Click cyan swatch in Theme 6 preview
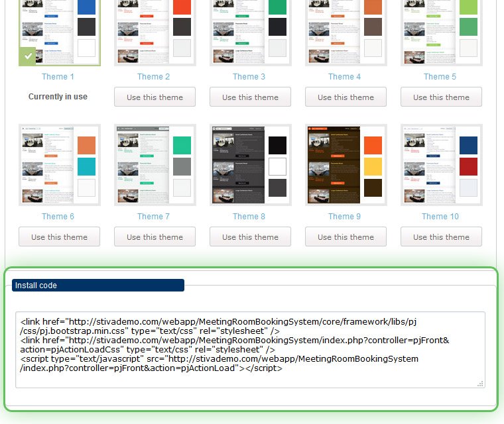Image resolution: width=504 pixels, height=424 pixels. point(86,166)
